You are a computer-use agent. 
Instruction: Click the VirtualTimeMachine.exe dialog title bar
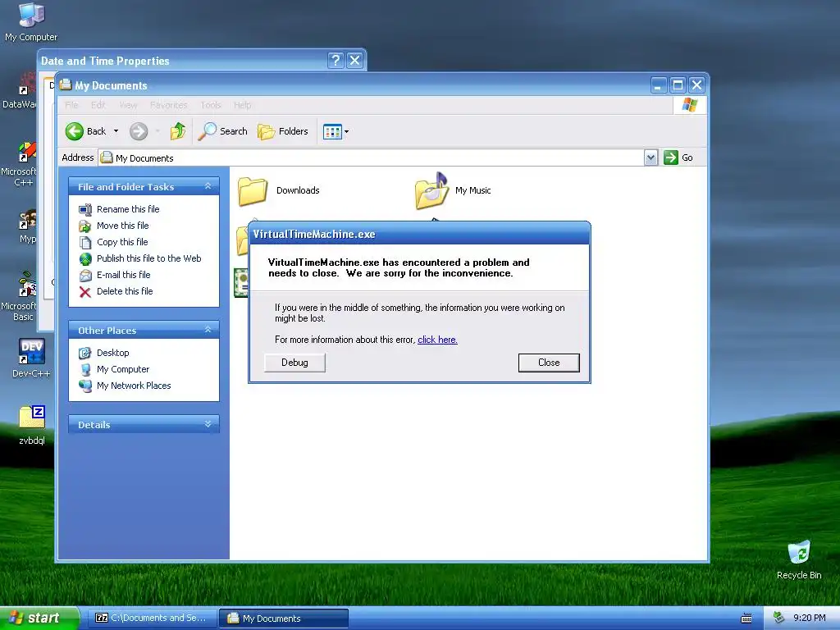coord(419,234)
